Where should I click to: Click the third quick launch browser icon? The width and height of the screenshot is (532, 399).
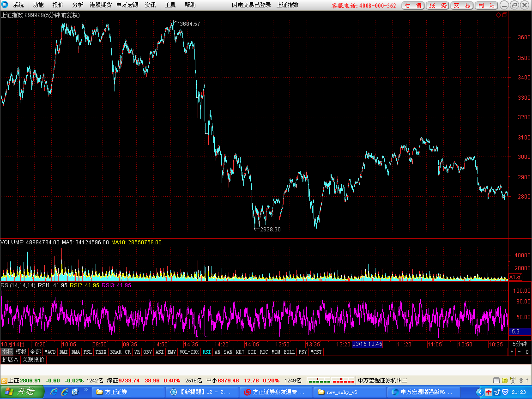click(x=75, y=392)
